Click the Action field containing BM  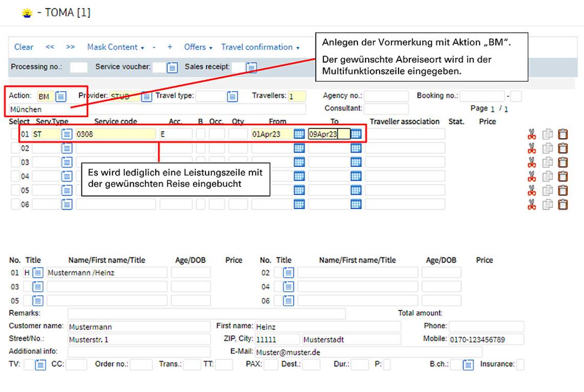click(46, 97)
